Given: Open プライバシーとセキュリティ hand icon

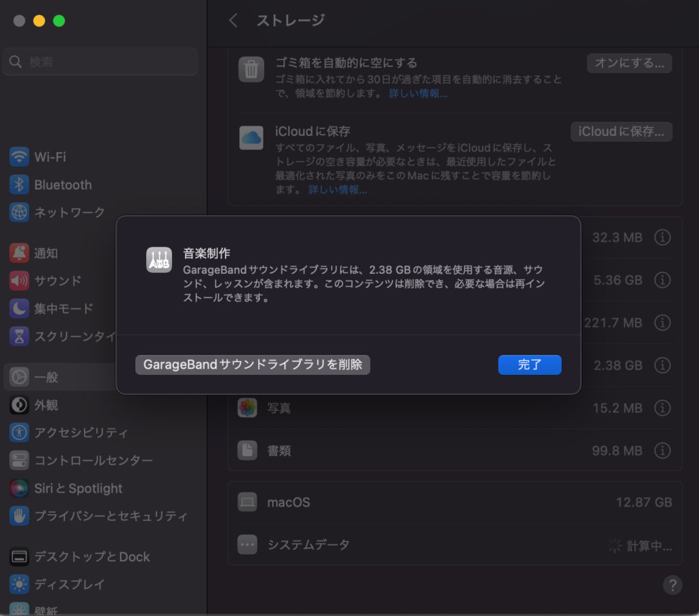Looking at the screenshot, I should point(19,516).
